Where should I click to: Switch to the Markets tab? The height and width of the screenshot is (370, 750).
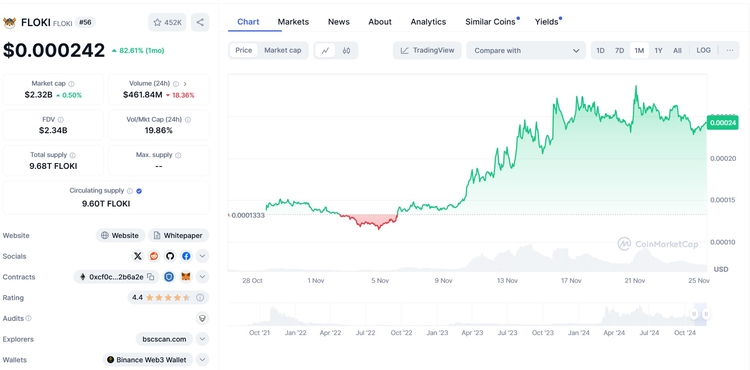293,22
